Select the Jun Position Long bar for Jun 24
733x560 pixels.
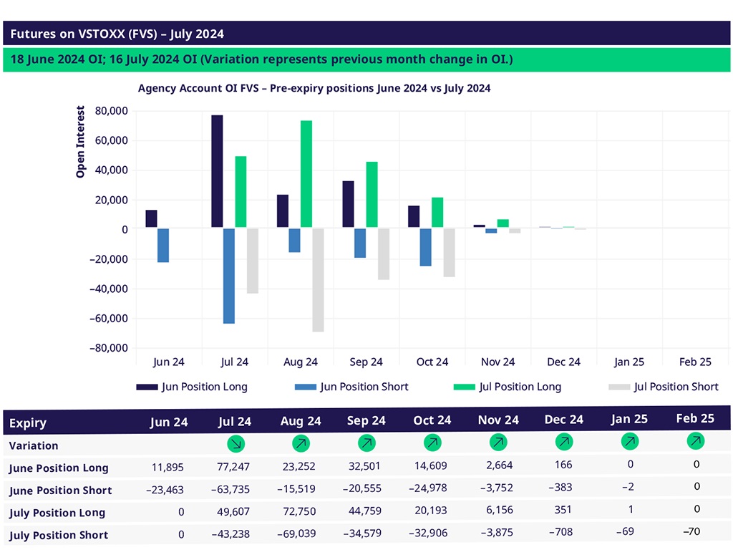(x=152, y=218)
